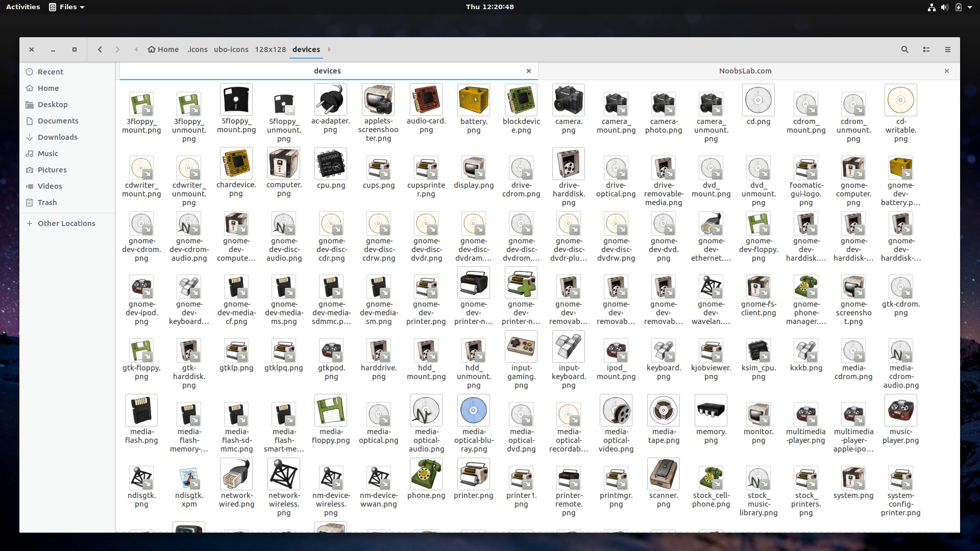This screenshot has height=551, width=980.
Task: Click the forward navigation arrow
Action: point(117,49)
